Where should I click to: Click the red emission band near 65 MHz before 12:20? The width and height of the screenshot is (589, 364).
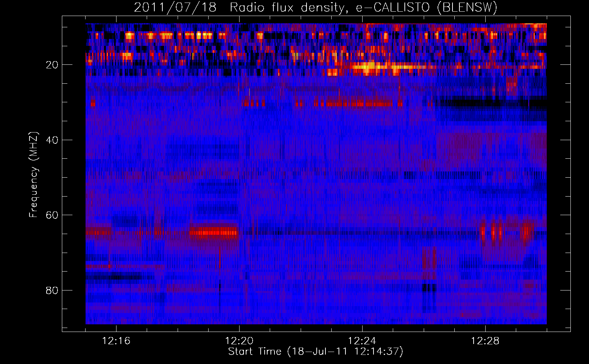(213, 232)
